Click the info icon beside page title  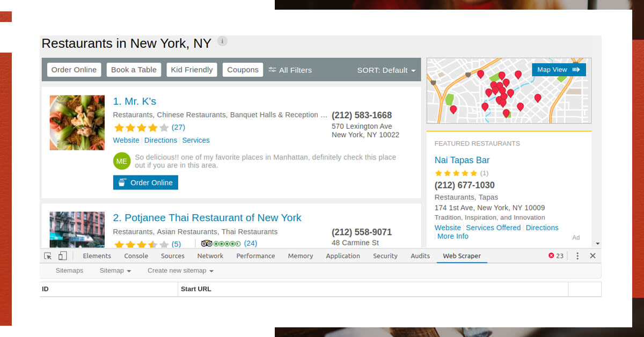(222, 41)
